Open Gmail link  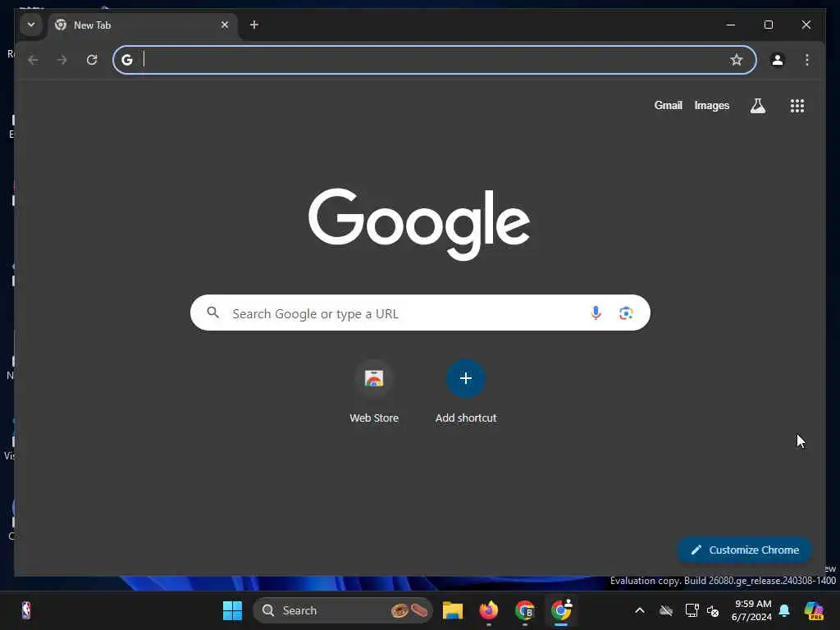tap(668, 106)
